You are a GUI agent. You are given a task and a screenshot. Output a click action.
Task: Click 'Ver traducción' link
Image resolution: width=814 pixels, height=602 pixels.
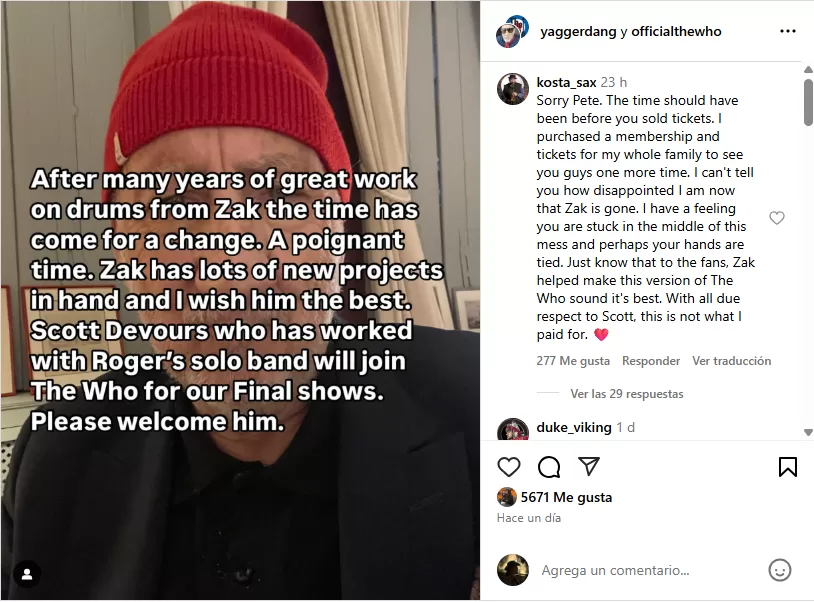tap(731, 361)
